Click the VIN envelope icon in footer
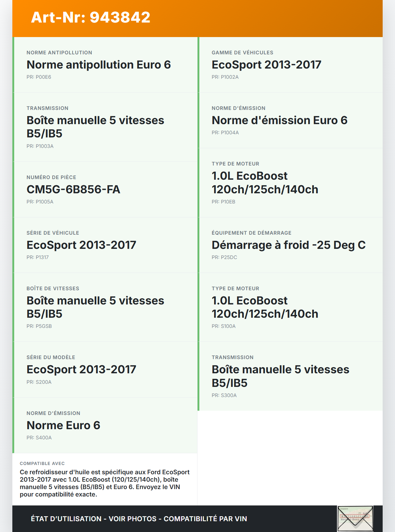395x532 pixels. (355, 518)
